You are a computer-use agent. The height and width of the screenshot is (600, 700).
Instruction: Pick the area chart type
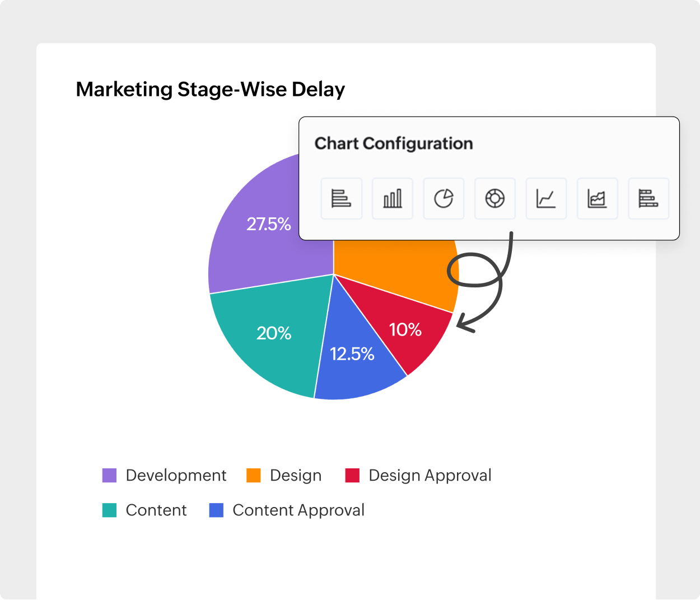(597, 198)
